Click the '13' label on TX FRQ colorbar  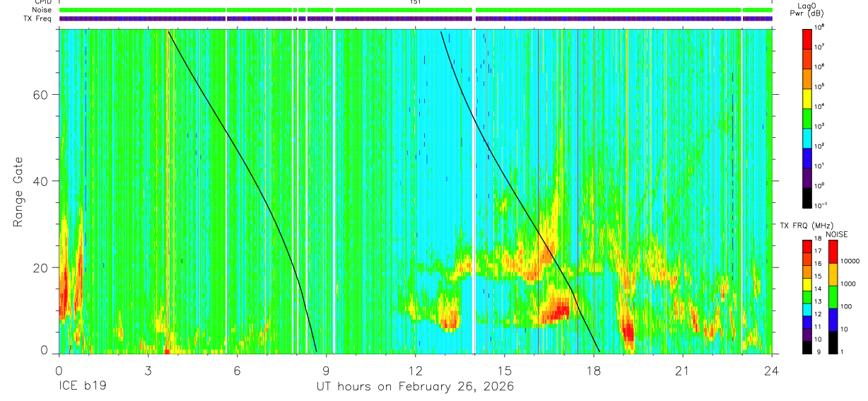(817, 302)
